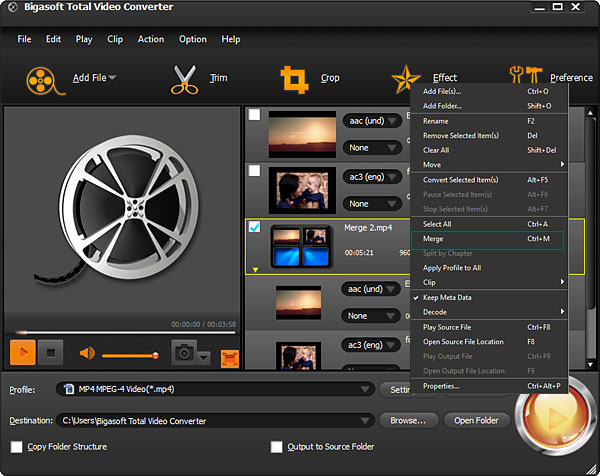Enable Output to Source Folder checkbox
The height and width of the screenshot is (476, 600).
(276, 447)
